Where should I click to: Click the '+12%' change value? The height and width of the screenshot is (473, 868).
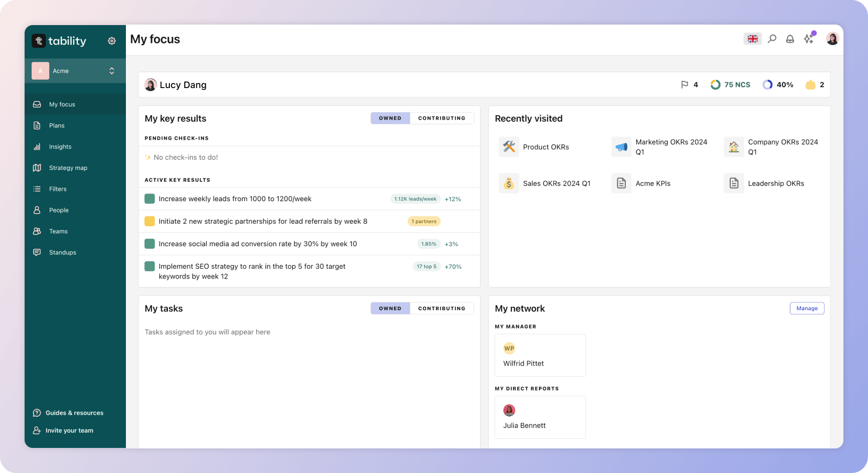(x=453, y=199)
